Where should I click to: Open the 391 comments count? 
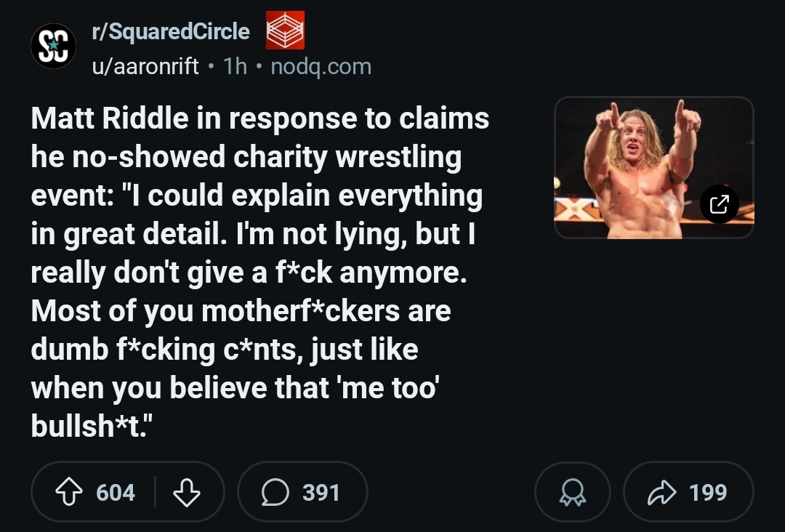(x=321, y=492)
